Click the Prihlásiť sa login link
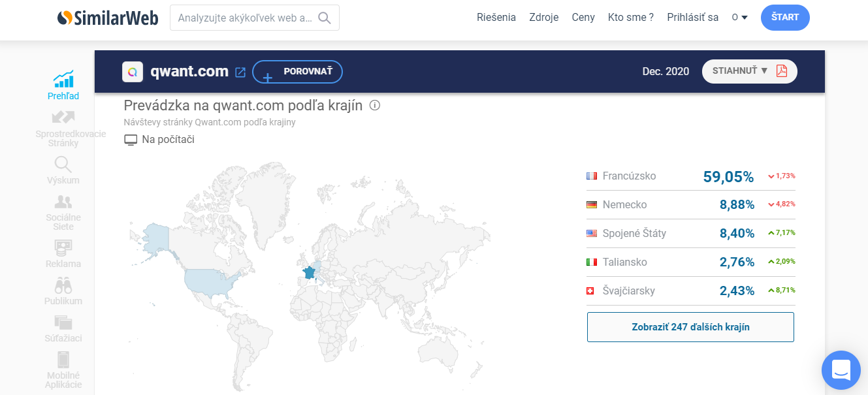The width and height of the screenshot is (868, 395). click(693, 18)
